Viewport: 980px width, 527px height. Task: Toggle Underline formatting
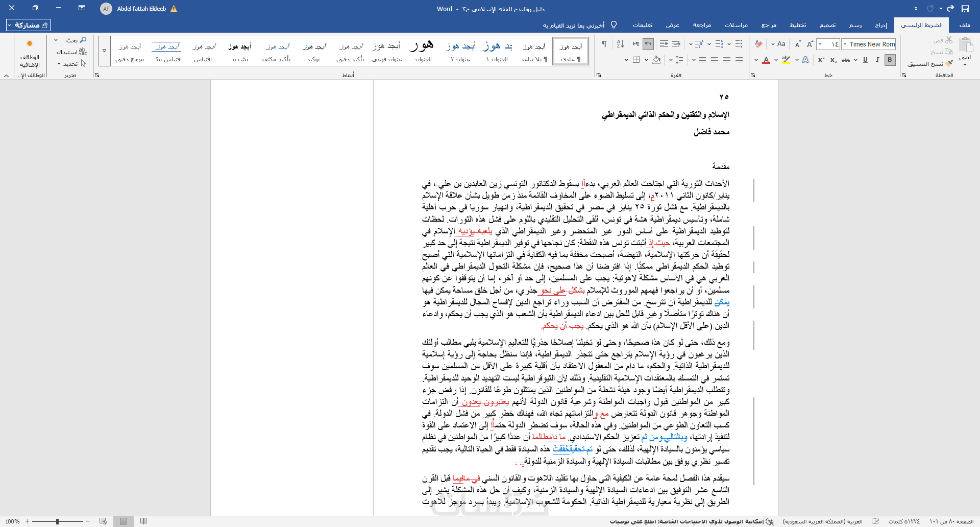[865, 60]
